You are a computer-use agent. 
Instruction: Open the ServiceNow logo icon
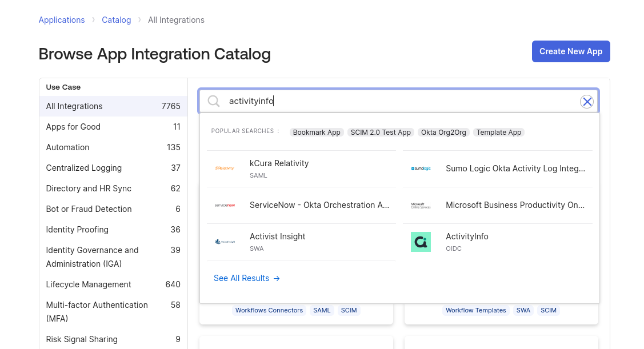(225, 205)
